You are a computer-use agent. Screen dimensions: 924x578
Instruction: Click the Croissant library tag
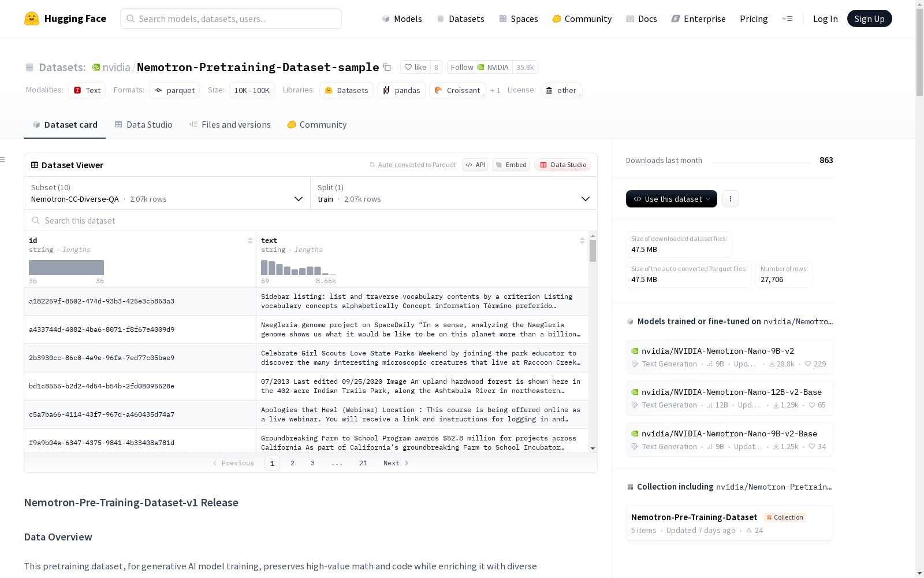[457, 90]
